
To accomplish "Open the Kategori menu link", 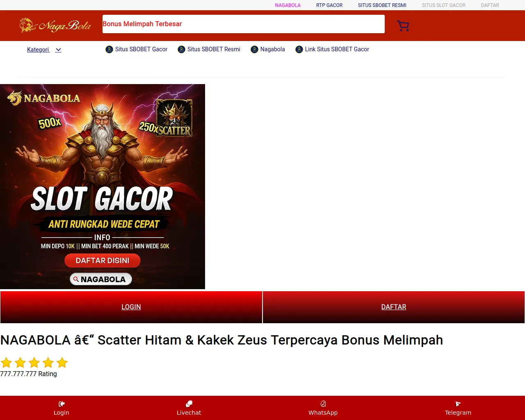I will pos(38,50).
